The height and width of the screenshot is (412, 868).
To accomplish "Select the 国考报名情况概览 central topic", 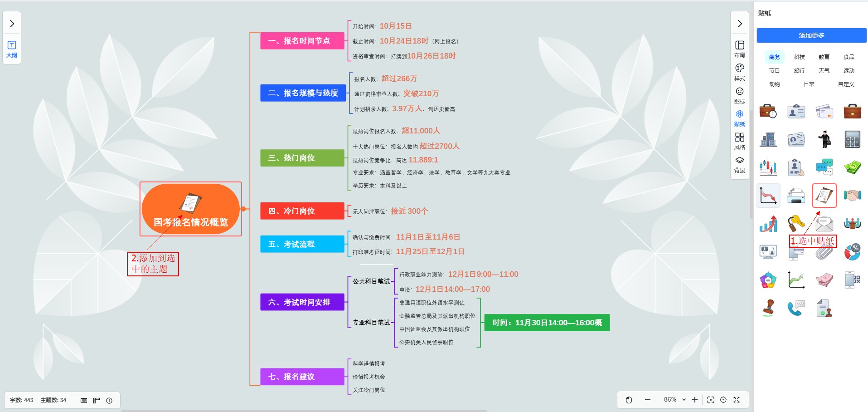I will 190,209.
